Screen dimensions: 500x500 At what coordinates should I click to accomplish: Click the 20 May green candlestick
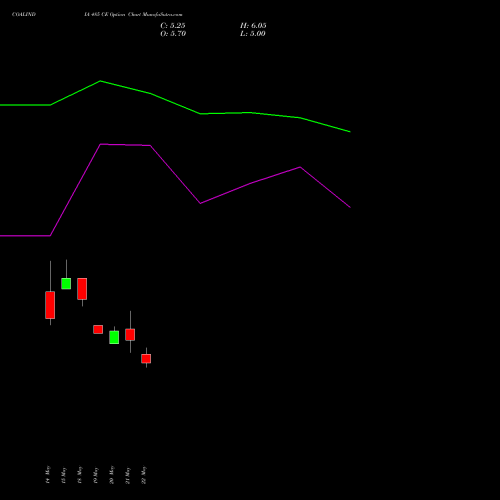(x=114, y=337)
